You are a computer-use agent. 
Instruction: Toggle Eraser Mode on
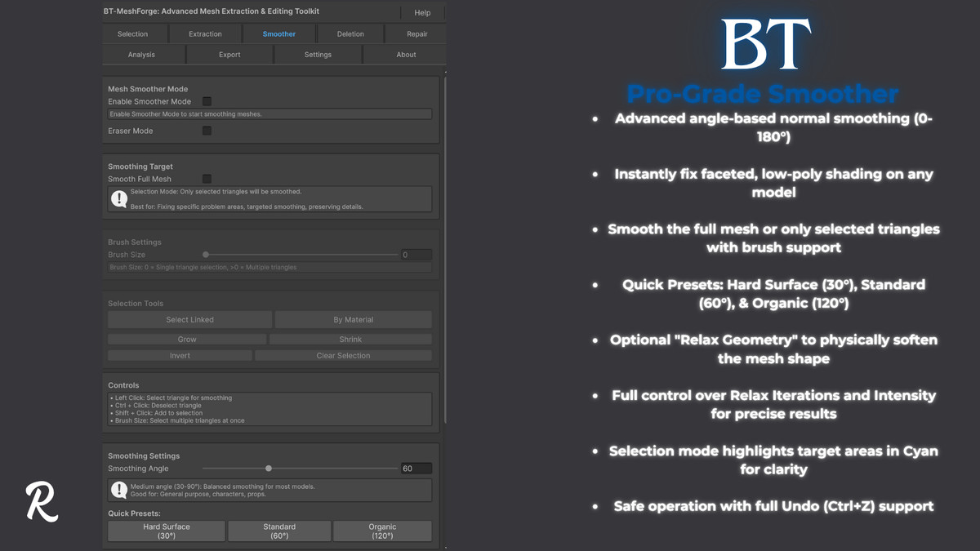coord(207,130)
